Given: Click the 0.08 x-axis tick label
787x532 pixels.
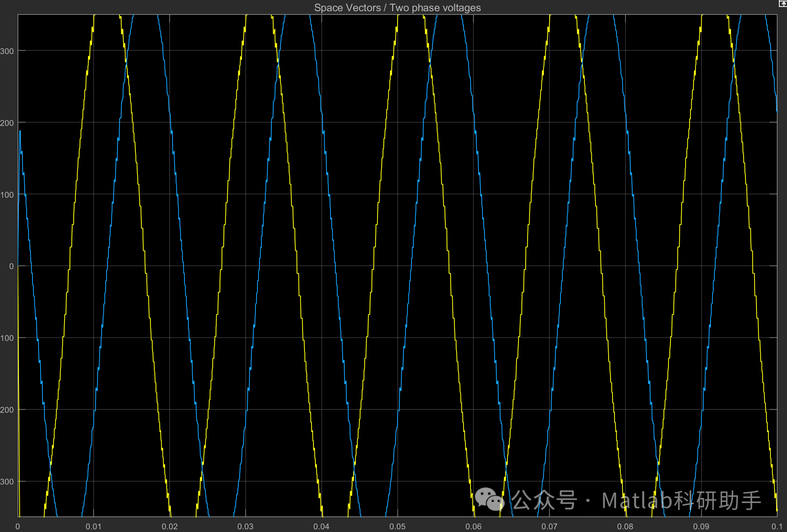Looking at the screenshot, I should pyautogui.click(x=625, y=527).
